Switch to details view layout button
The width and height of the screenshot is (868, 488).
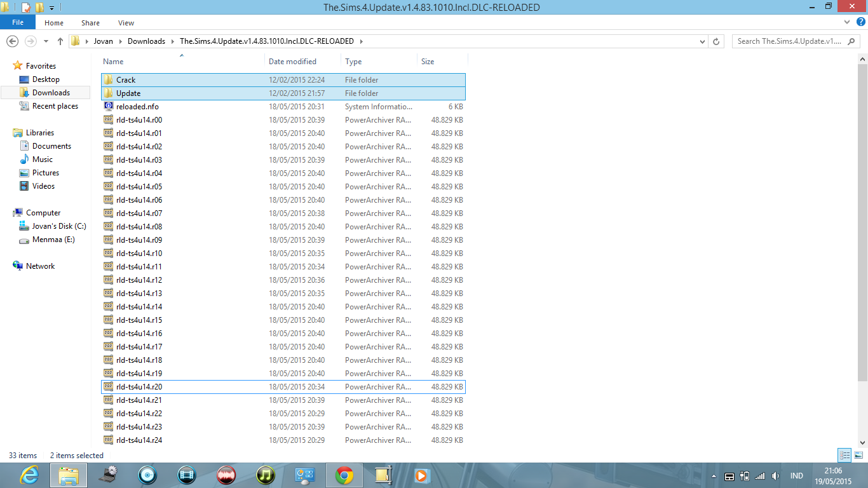click(x=844, y=455)
